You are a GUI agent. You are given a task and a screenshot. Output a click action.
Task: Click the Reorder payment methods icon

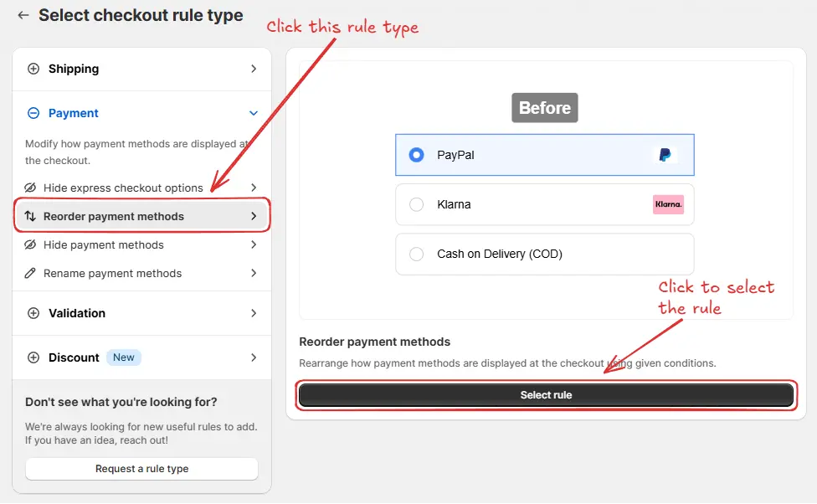point(32,215)
